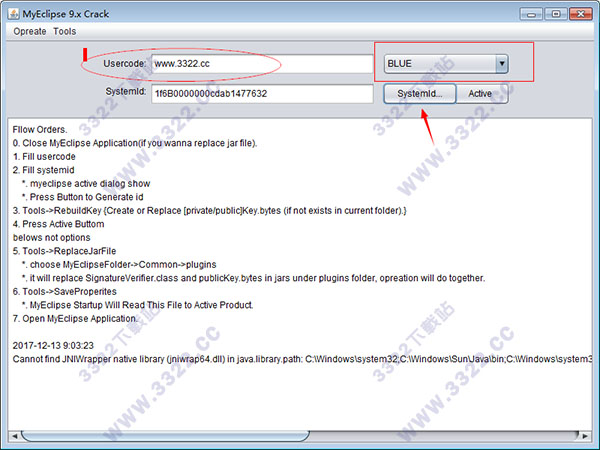Click the line '7. Open MyEclipse Application.'
The image size is (600, 450).
[x=75, y=318]
